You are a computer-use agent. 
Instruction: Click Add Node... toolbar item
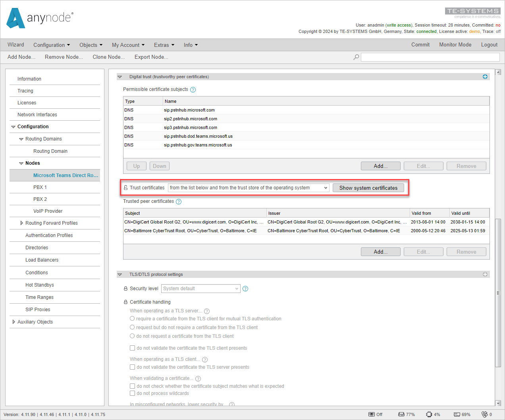(x=21, y=57)
